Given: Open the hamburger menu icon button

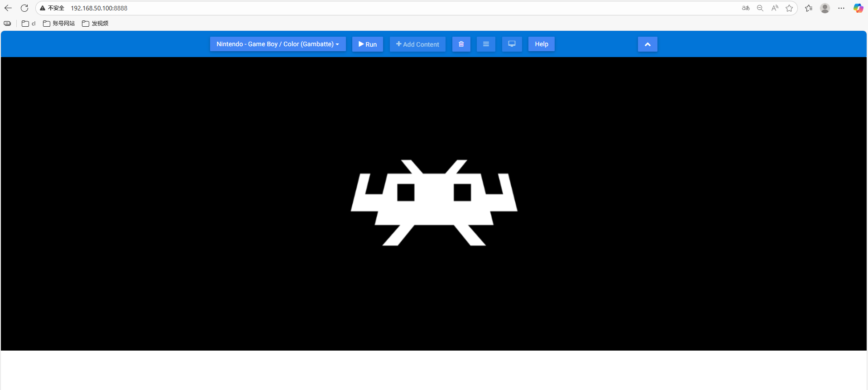Looking at the screenshot, I should [x=486, y=44].
